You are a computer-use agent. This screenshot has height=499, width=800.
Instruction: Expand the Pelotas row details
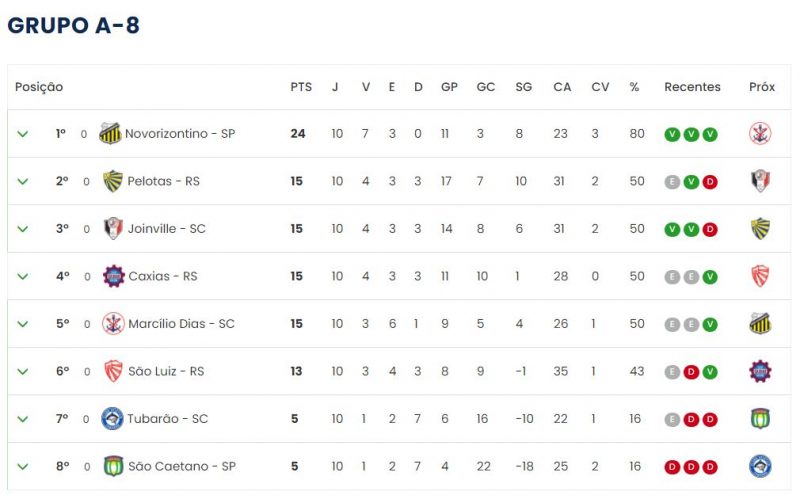tap(23, 181)
